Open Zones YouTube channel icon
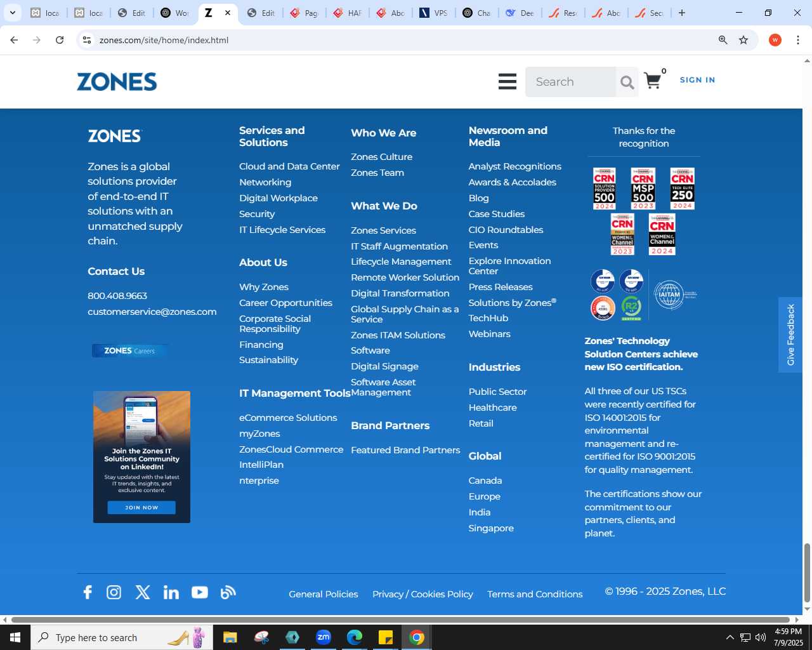 pyautogui.click(x=200, y=592)
